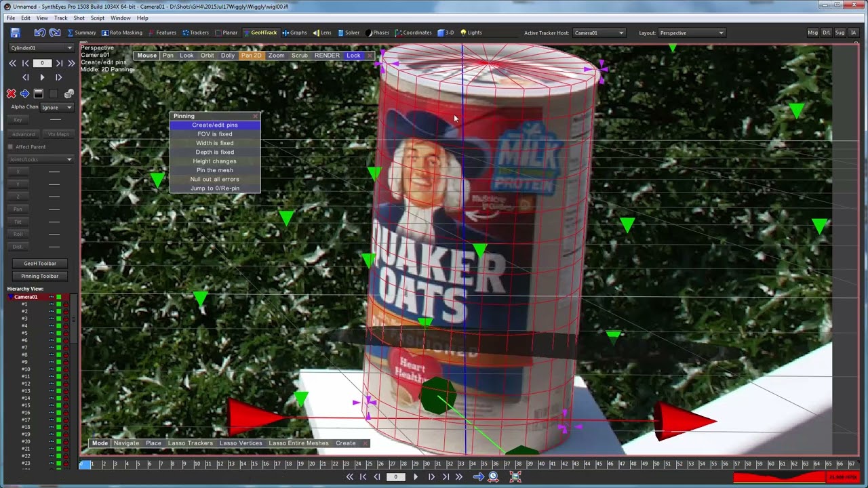
Task: Toggle the Lock button in viewport toolbar
Action: point(353,55)
